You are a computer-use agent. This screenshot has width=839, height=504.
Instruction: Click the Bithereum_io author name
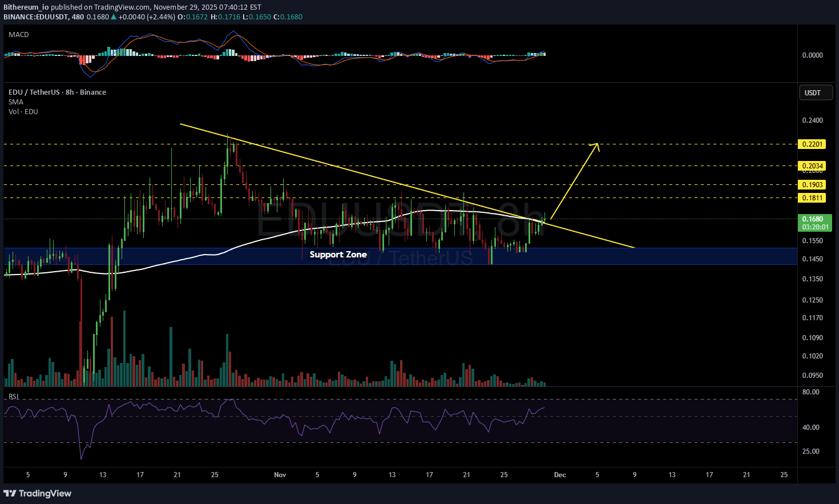point(26,7)
